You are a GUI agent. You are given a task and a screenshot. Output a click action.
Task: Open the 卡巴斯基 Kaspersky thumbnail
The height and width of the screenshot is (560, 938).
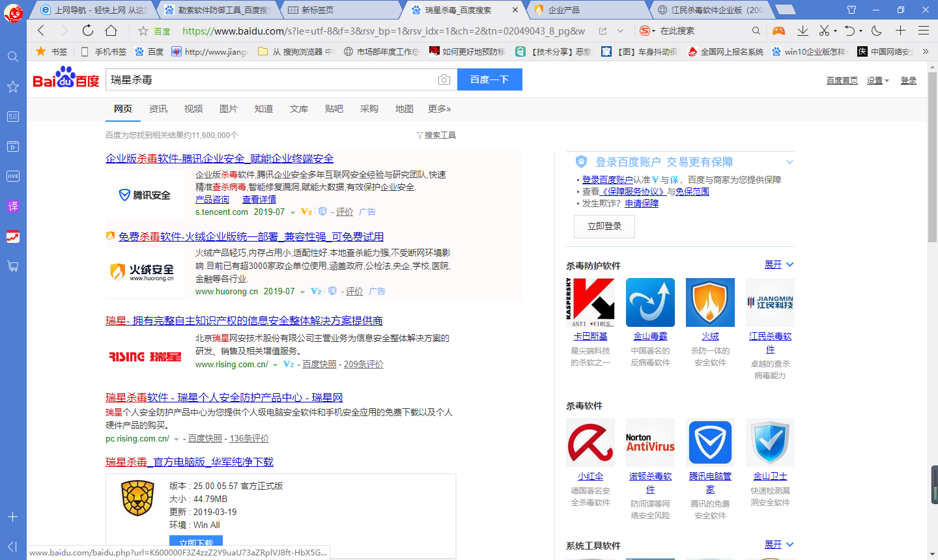[590, 303]
